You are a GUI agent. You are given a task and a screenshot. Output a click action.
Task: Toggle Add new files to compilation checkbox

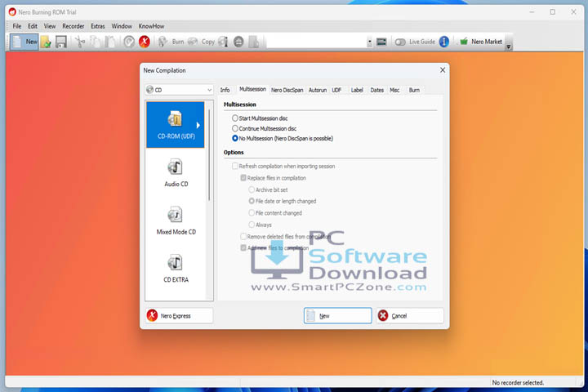point(243,248)
